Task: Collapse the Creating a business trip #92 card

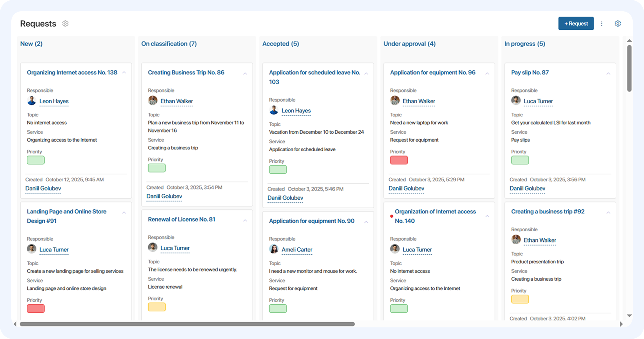Action: pos(608,213)
